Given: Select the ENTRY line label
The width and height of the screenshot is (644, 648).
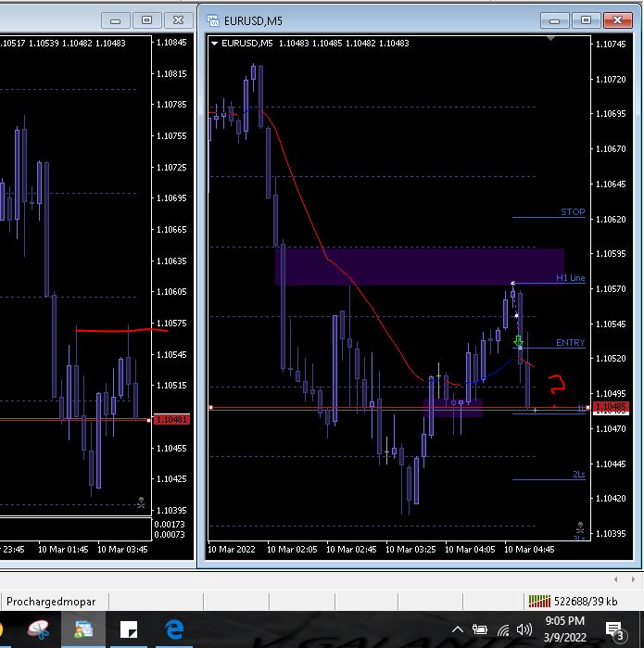Looking at the screenshot, I should click(x=571, y=343).
